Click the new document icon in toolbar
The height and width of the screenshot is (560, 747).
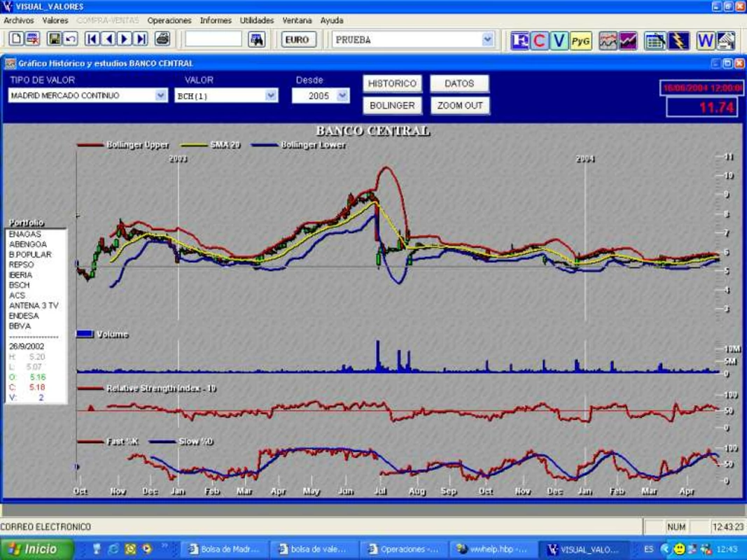click(16, 39)
